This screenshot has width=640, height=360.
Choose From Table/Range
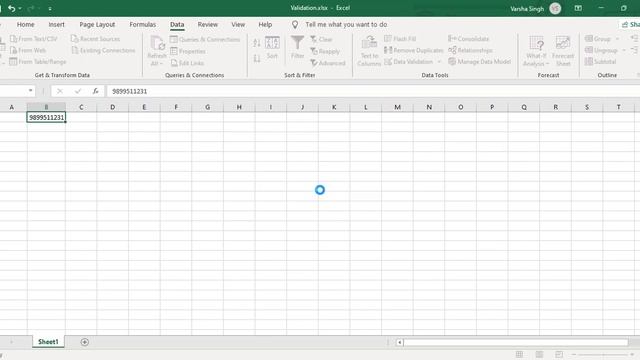coord(38,62)
